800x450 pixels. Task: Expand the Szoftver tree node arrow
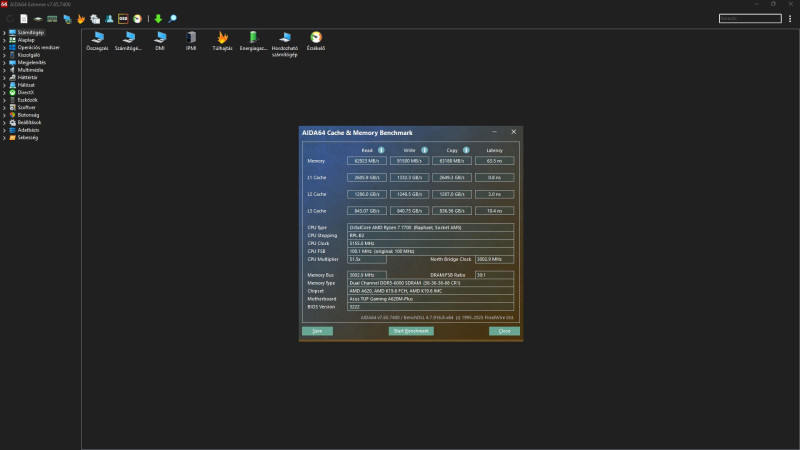tap(5, 108)
